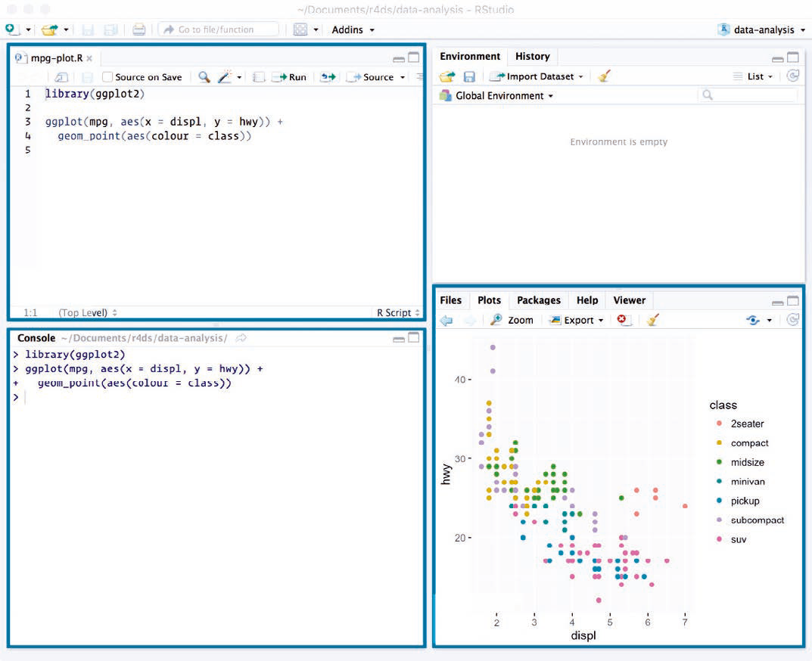Screen dimensions: 812x661
Task: Click the broom icon in Environment pane
Action: pyautogui.click(x=603, y=76)
